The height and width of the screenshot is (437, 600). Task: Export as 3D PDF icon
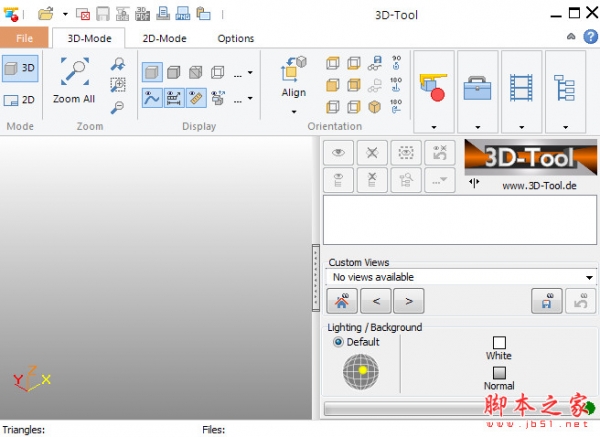coord(142,14)
